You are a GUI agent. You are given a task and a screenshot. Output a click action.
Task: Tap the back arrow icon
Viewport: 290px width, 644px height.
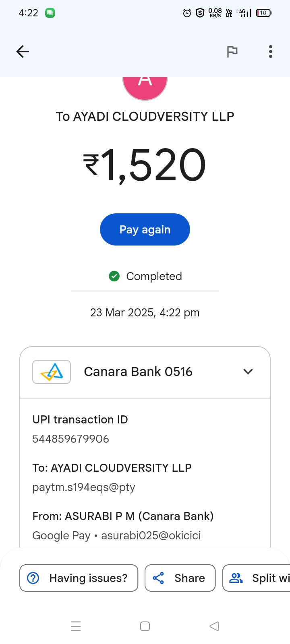[x=23, y=52]
